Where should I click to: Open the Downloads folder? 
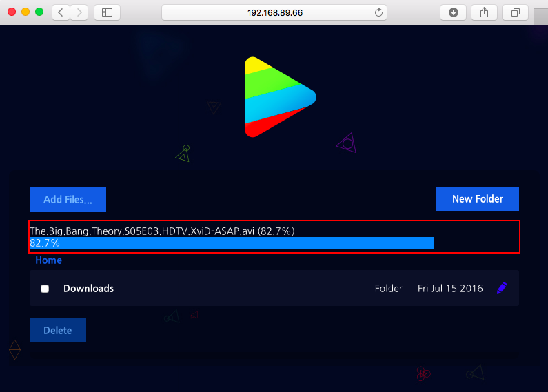[x=88, y=289]
